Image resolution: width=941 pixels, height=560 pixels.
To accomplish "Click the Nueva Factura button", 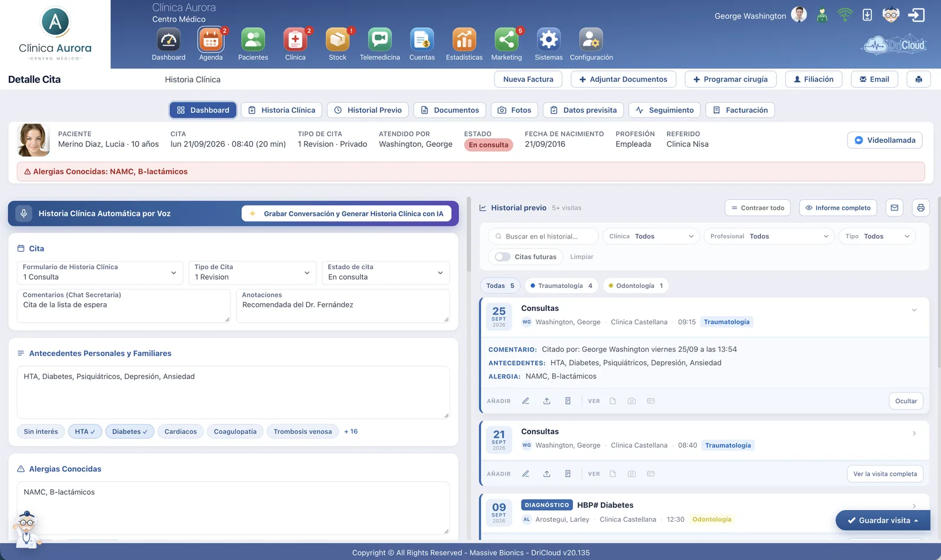I will point(528,79).
